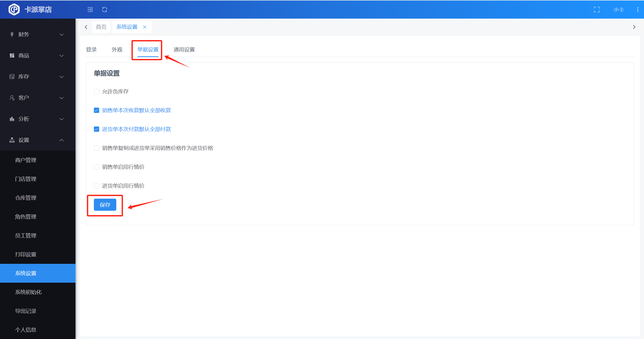Toggle fullscreen mode icon
Viewport: 644px width, 339px height.
tap(597, 10)
